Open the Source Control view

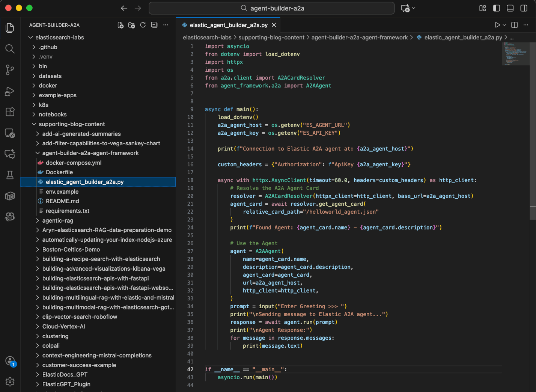click(10, 70)
